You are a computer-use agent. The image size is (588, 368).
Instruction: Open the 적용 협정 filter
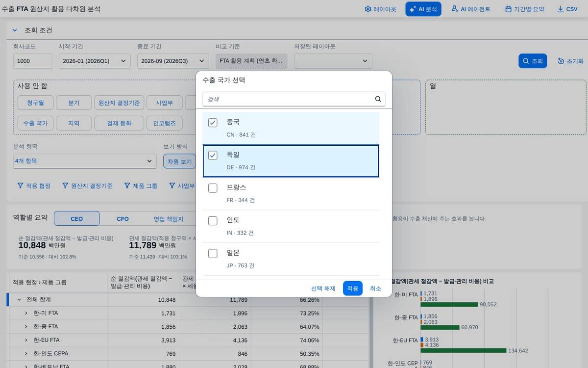point(34,186)
